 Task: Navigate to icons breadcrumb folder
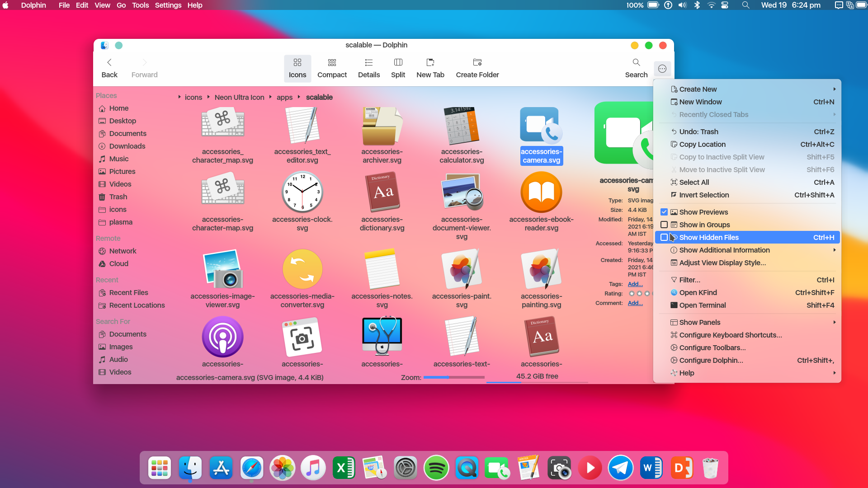click(193, 97)
